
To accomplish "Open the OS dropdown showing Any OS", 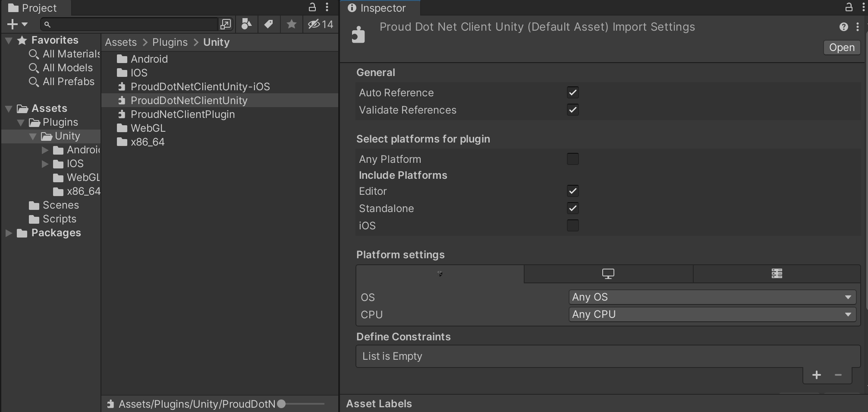I will point(712,297).
